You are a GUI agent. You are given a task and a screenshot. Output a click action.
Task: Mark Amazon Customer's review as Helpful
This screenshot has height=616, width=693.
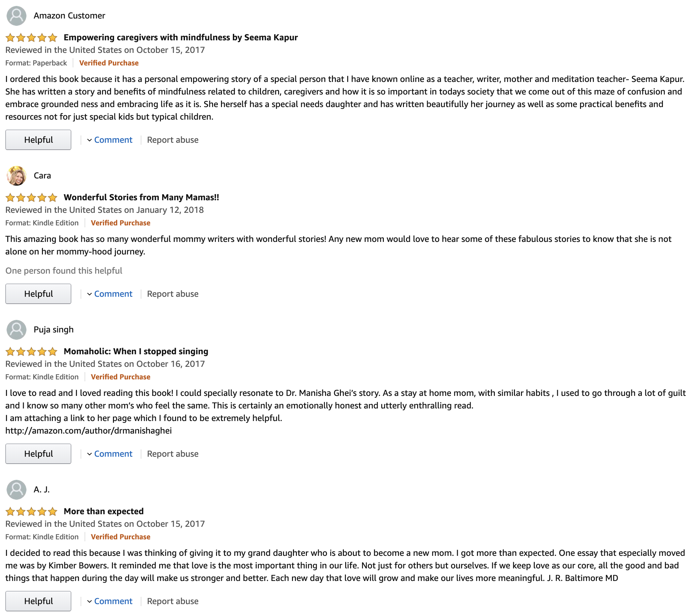tap(38, 140)
